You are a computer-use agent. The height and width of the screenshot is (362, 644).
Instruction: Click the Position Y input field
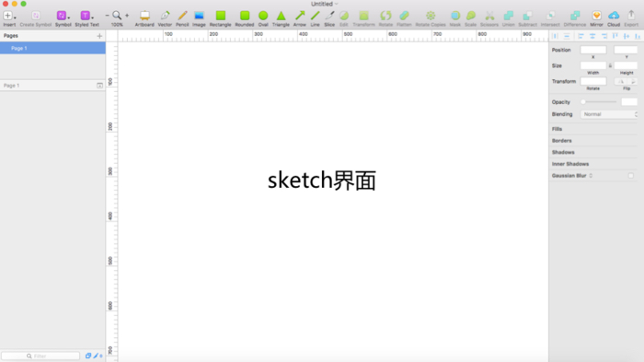click(x=626, y=50)
